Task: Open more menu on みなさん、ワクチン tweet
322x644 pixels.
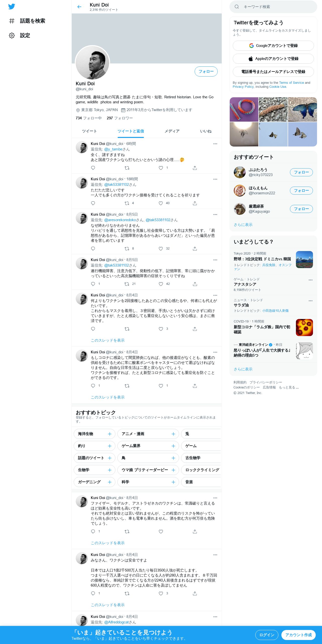Action: click(x=215, y=555)
